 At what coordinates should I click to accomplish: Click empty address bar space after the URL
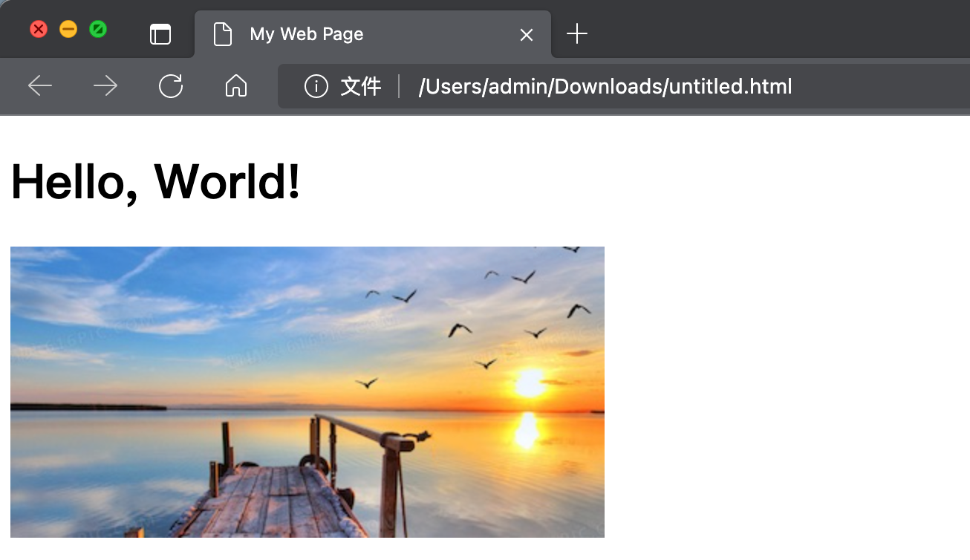876,87
